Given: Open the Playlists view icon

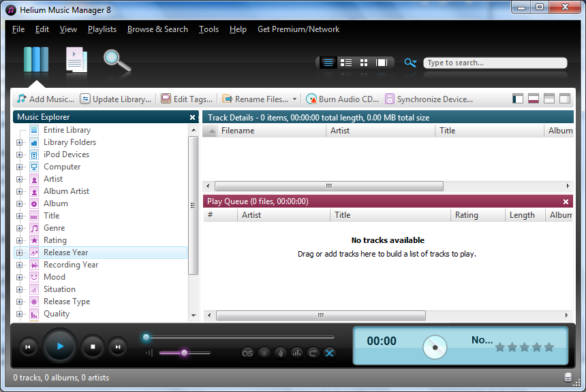Looking at the screenshot, I should [76, 59].
